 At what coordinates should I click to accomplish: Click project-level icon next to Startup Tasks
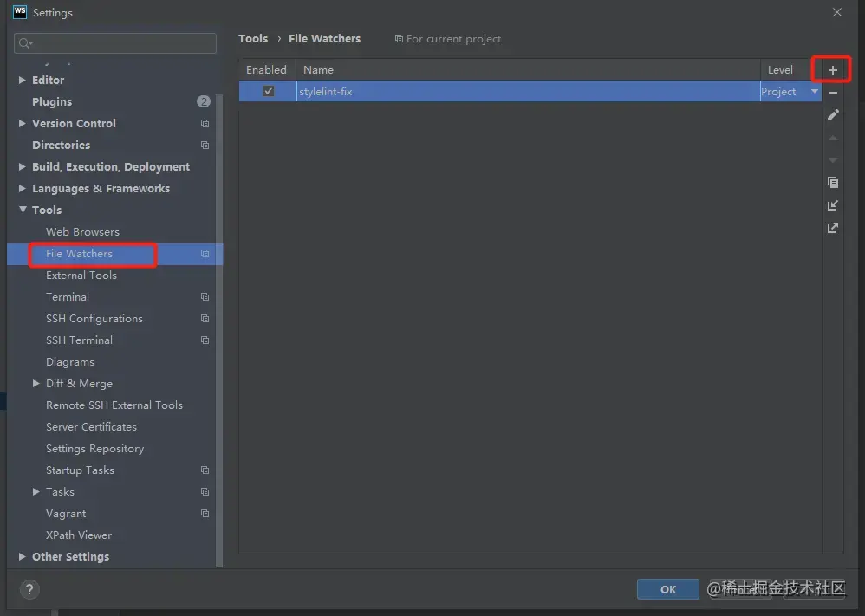click(x=205, y=470)
